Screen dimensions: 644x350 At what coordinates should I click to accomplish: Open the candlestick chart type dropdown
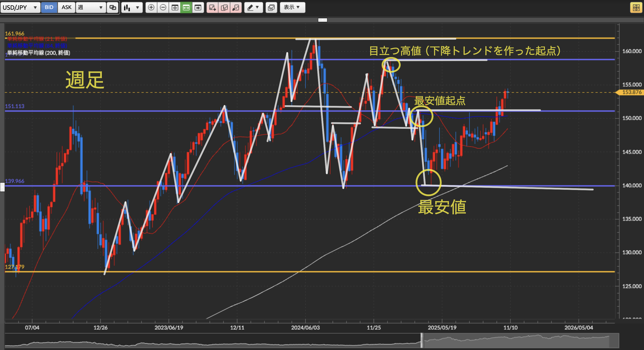(x=132, y=7)
